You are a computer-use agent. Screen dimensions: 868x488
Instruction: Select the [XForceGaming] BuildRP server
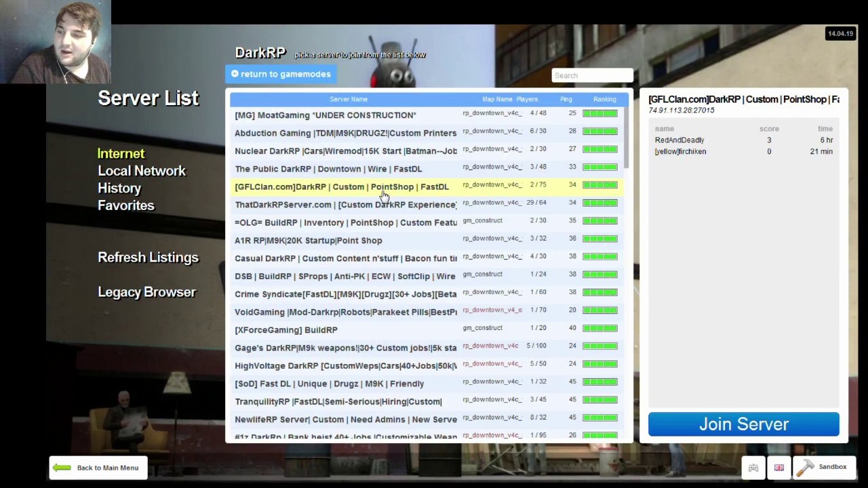pos(426,329)
